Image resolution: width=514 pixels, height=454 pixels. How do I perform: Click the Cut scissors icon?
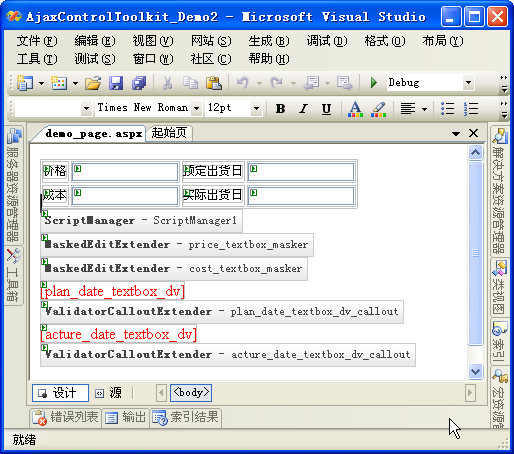pos(167,83)
